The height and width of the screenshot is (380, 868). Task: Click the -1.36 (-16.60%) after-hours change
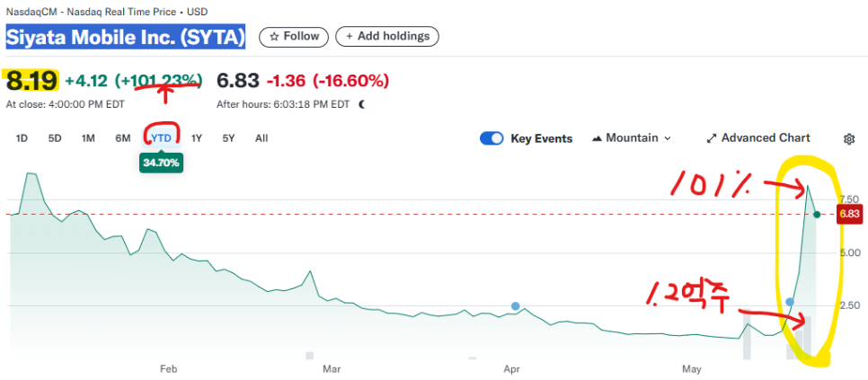pyautogui.click(x=328, y=81)
